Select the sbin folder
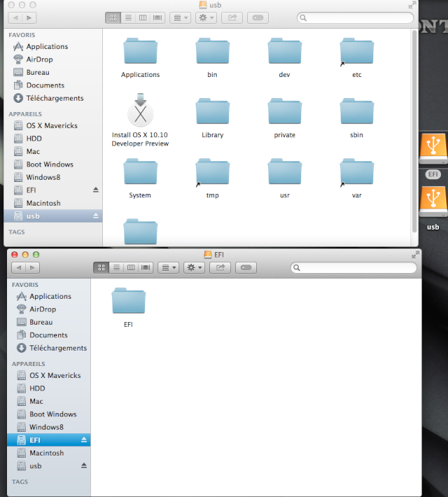 tap(357, 111)
